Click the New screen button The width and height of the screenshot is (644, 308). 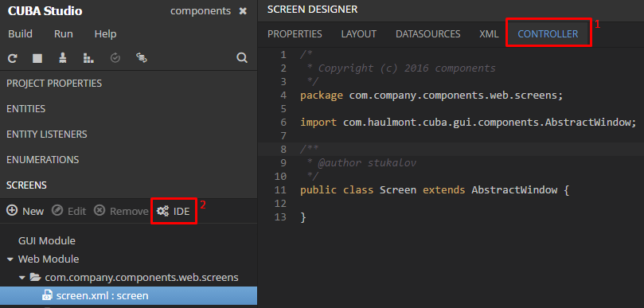pos(25,211)
